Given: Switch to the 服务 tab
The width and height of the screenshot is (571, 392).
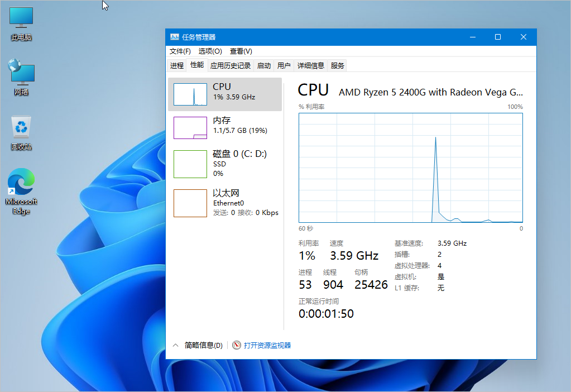Looking at the screenshot, I should (337, 65).
